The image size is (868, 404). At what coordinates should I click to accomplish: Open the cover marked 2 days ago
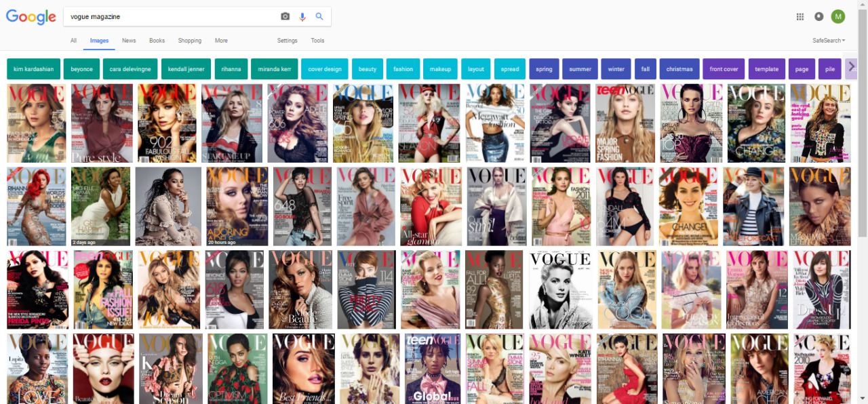[101, 207]
